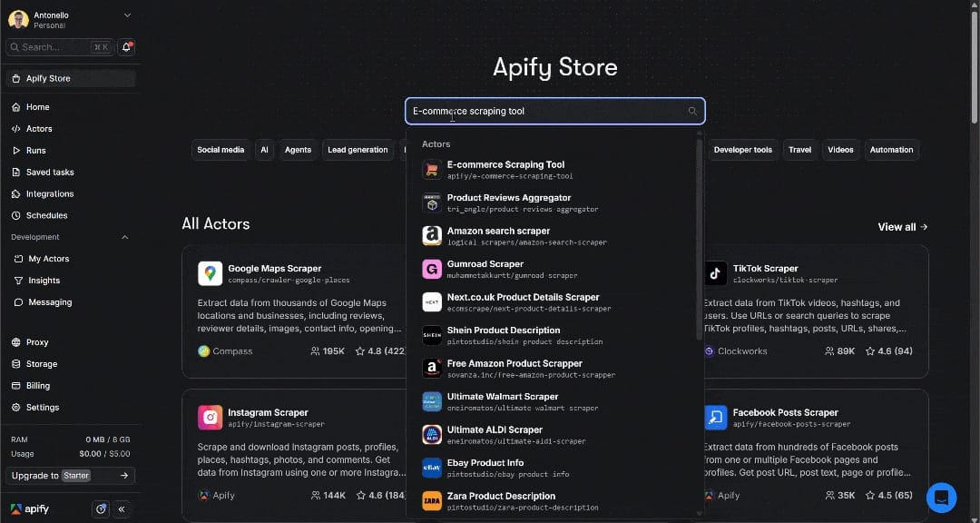Viewport: 980px width, 523px height.
Task: Click Upgrade to Starter button
Action: click(x=71, y=476)
